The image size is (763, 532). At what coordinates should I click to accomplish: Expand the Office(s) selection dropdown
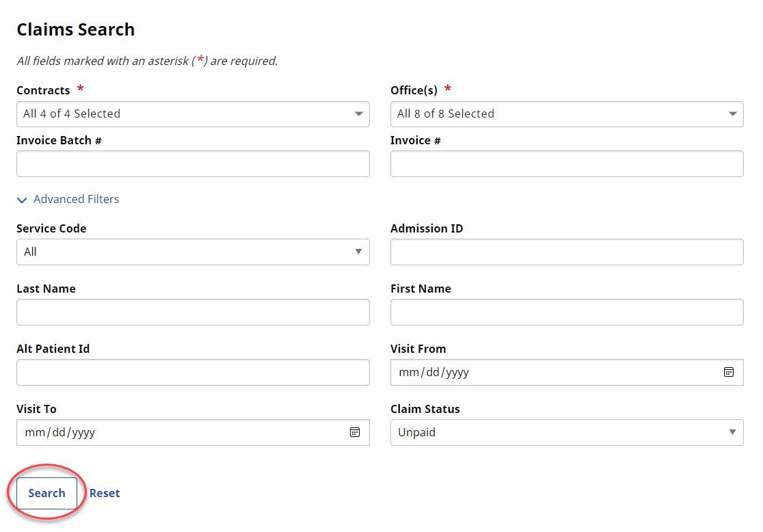[566, 114]
